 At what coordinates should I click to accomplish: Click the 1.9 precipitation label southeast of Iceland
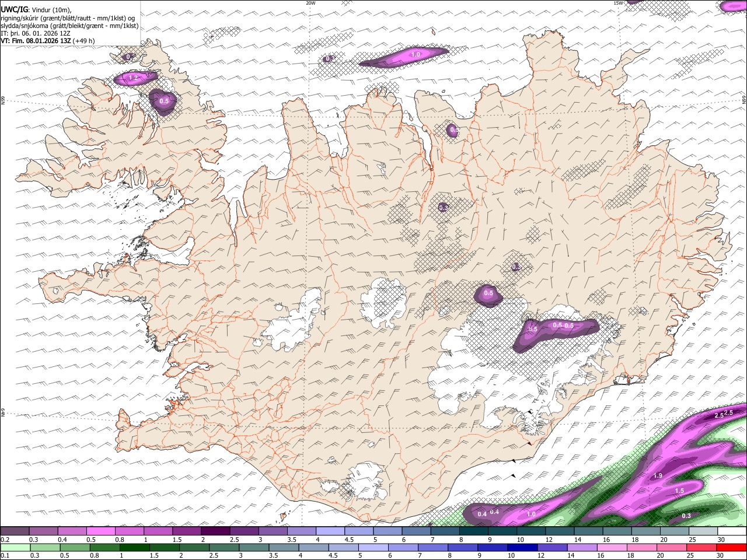658,476
